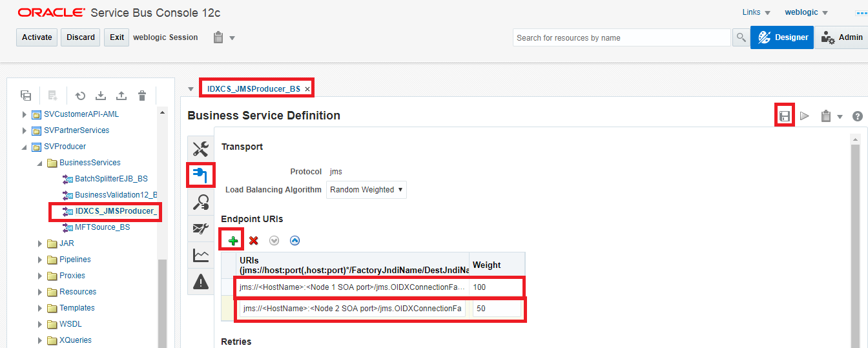The image size is (868, 348).
Task: Move endpoint URI up
Action: pyautogui.click(x=295, y=240)
